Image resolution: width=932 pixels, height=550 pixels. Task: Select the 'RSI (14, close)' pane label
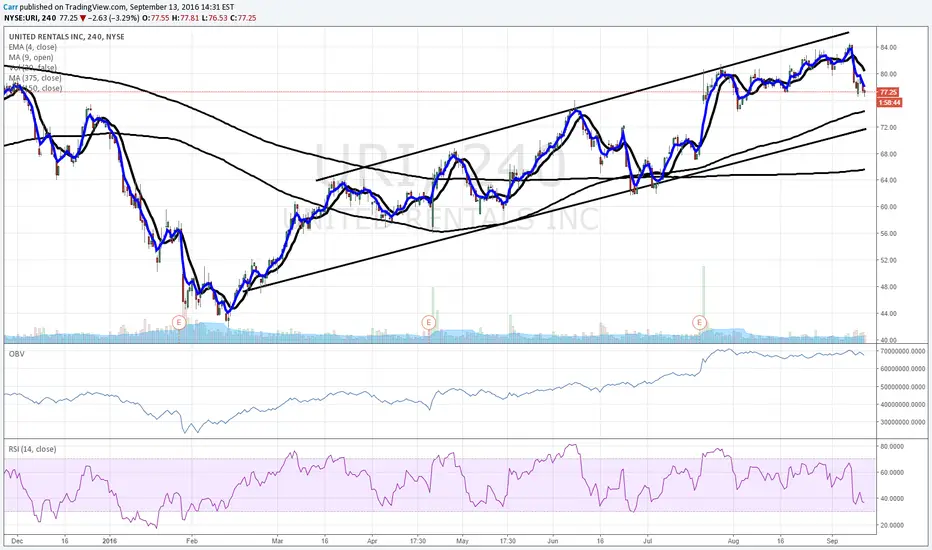[32, 450]
